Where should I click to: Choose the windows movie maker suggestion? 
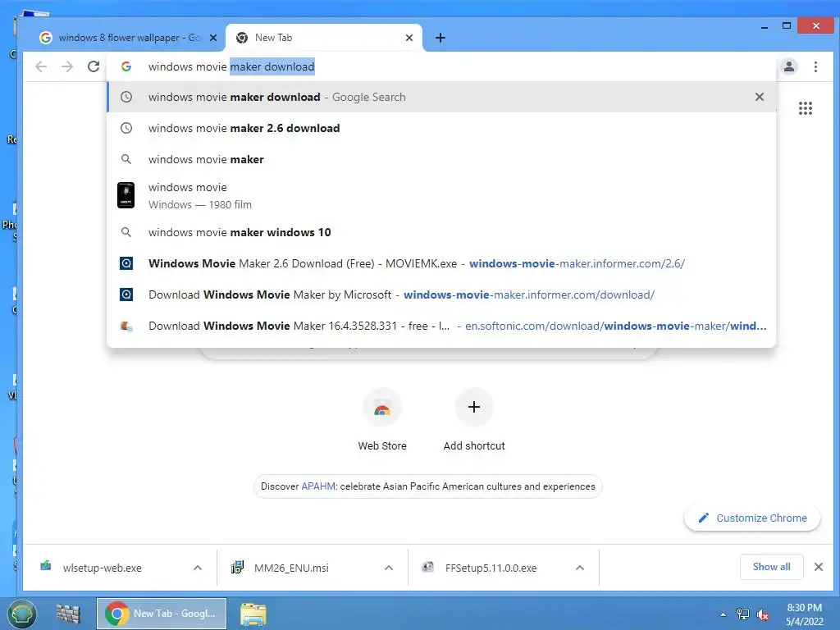coord(441,159)
